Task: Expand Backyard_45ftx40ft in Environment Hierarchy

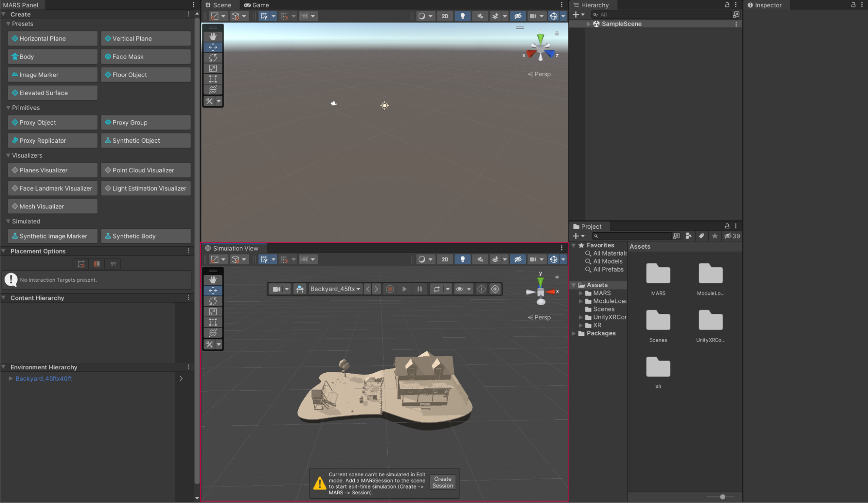Action: [x=11, y=378]
